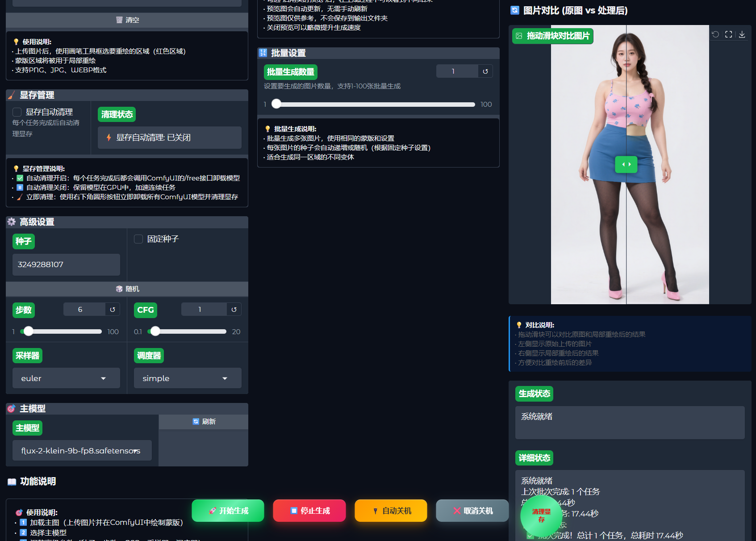The width and height of the screenshot is (756, 541).
Task: Enable the 固定种子 checkbox
Action: 138,239
